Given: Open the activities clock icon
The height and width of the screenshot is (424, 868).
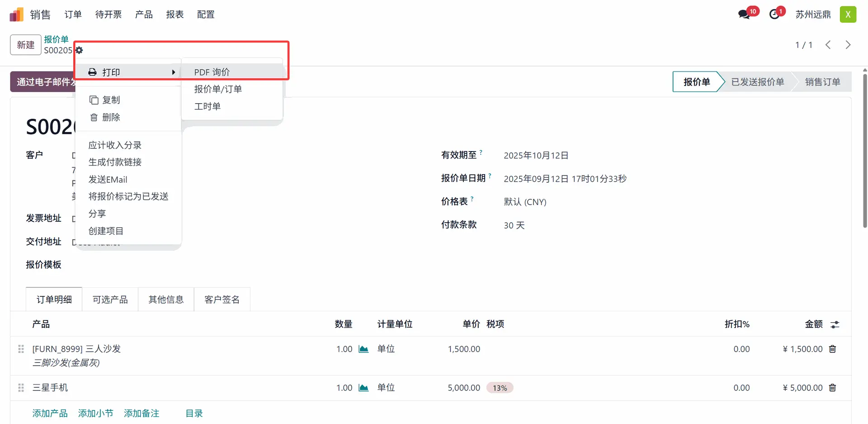Looking at the screenshot, I should [x=774, y=14].
